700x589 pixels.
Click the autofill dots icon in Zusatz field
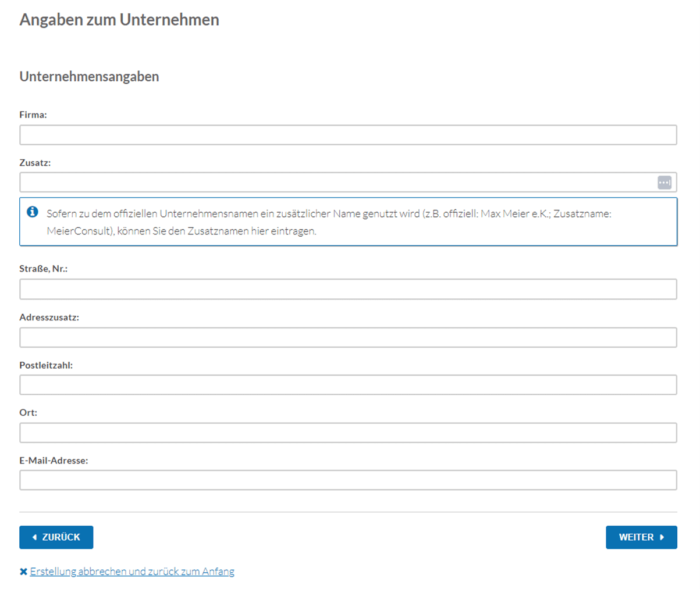click(x=664, y=183)
